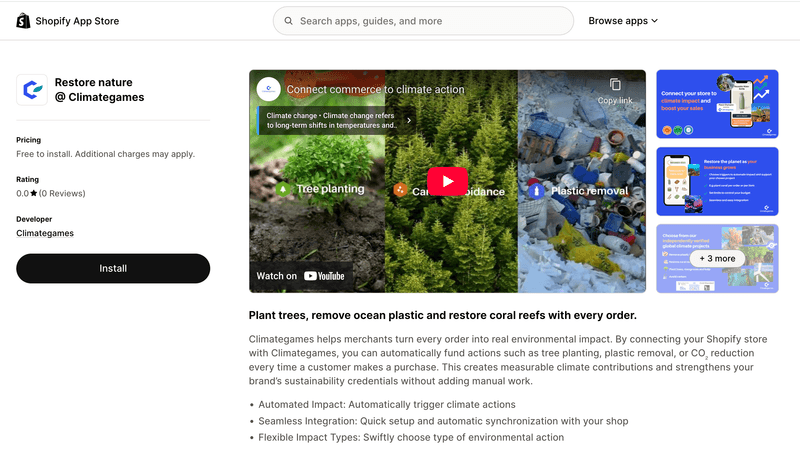This screenshot has height=456, width=800.
Task: Click the orange Carbon avoidance icon in the video
Action: 401,190
